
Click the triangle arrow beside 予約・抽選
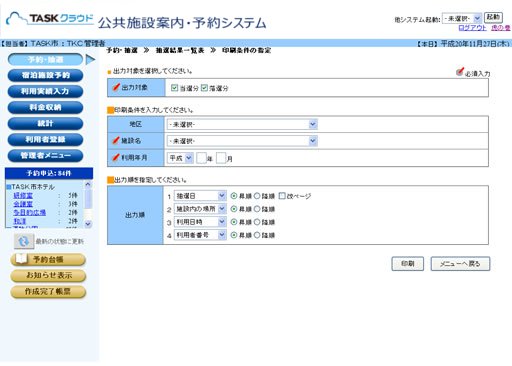coord(90,60)
